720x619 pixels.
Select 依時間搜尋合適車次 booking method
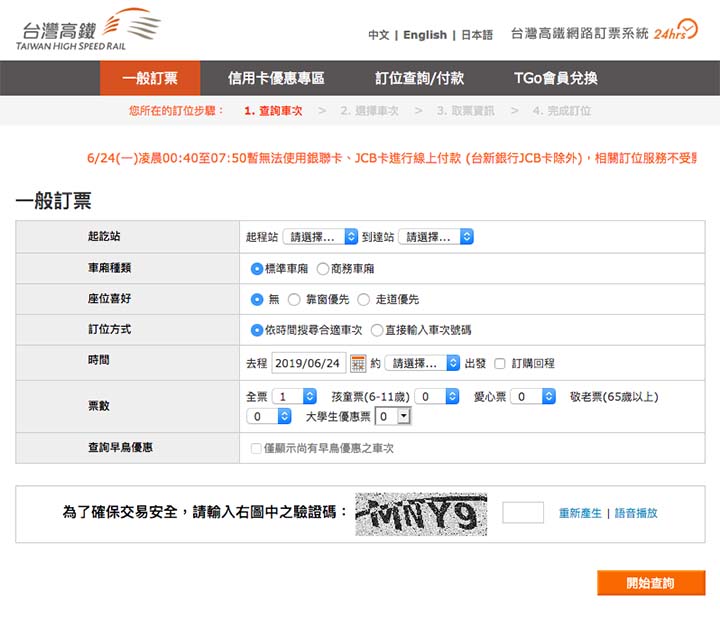click(x=257, y=330)
